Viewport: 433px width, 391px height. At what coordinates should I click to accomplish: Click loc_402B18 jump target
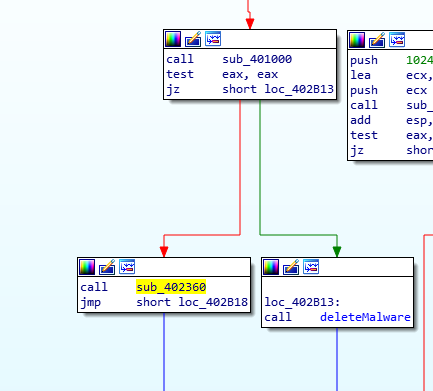coord(213,302)
